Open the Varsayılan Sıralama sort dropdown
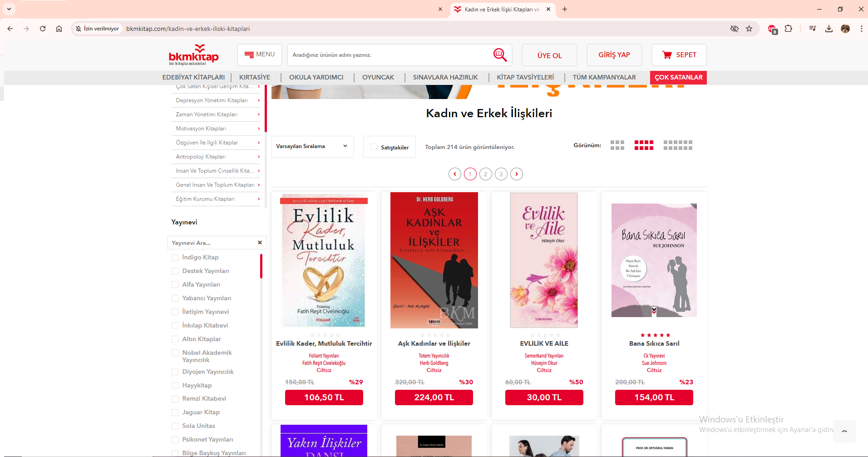 312,146
